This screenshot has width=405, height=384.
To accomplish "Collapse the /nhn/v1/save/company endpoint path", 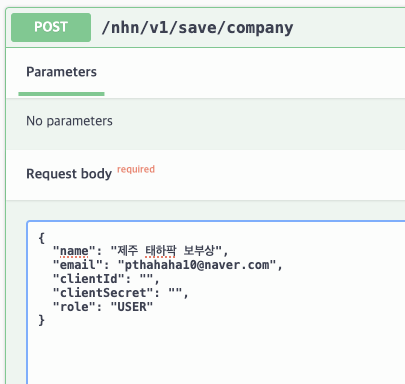I will pos(197,28).
